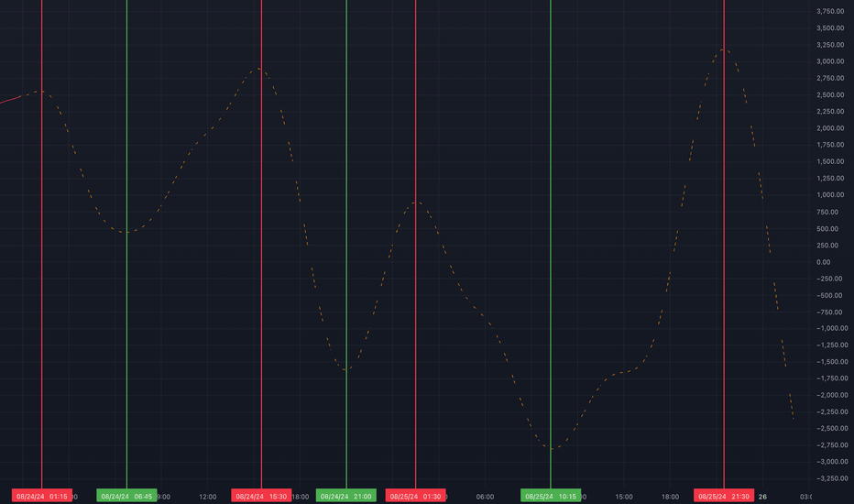Select the green 08/24/24 21:00 time marker
This screenshot has width=854, height=504.
[x=346, y=496]
